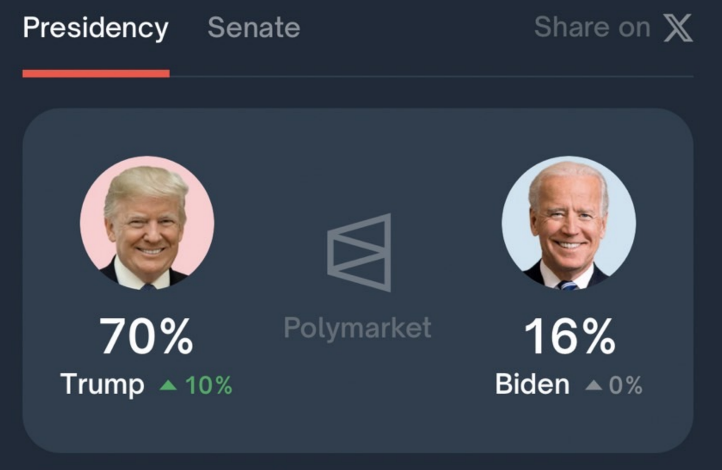Click the 16% odds figure
722x470 pixels.
pyautogui.click(x=569, y=337)
